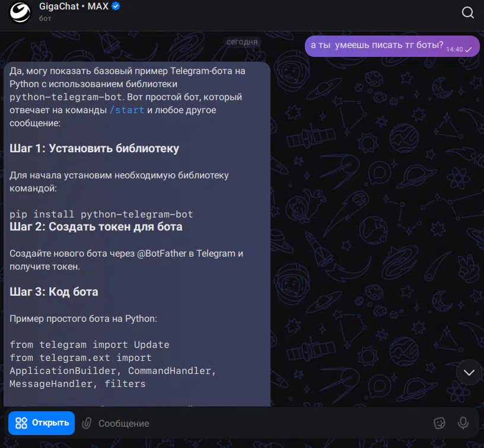This screenshot has width=484, height=448.
Task: Click the from telegram import Update line
Action: tap(90, 344)
